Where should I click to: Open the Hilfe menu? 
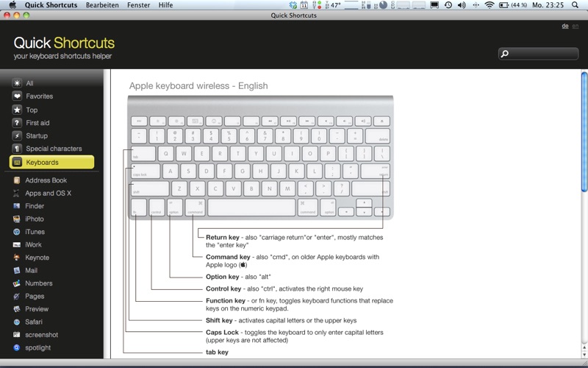click(166, 5)
